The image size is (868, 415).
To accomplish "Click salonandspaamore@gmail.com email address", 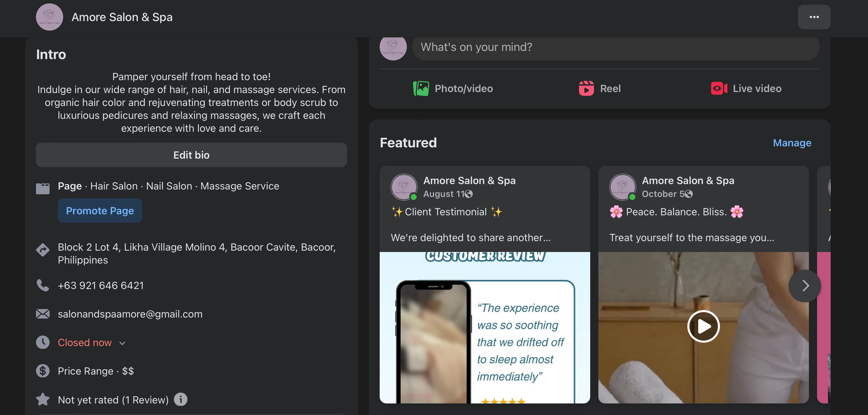I will 130,314.
